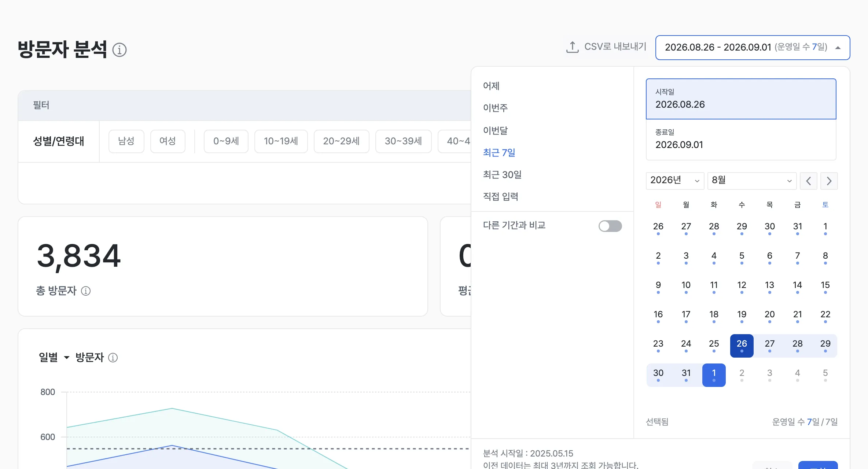
Task: Click the 성별/연령대 filter label
Action: [x=59, y=141]
